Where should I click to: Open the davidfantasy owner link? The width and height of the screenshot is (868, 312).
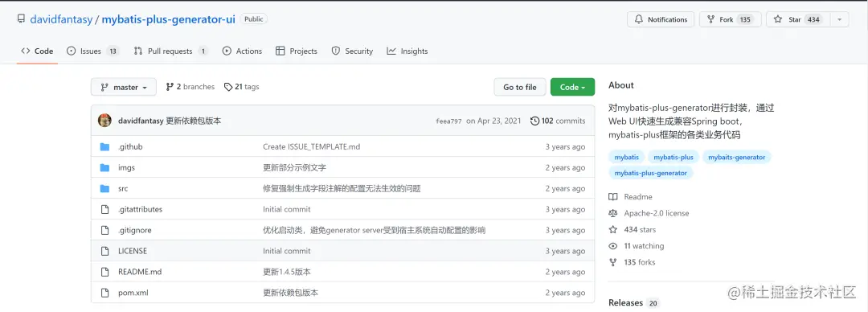point(61,19)
